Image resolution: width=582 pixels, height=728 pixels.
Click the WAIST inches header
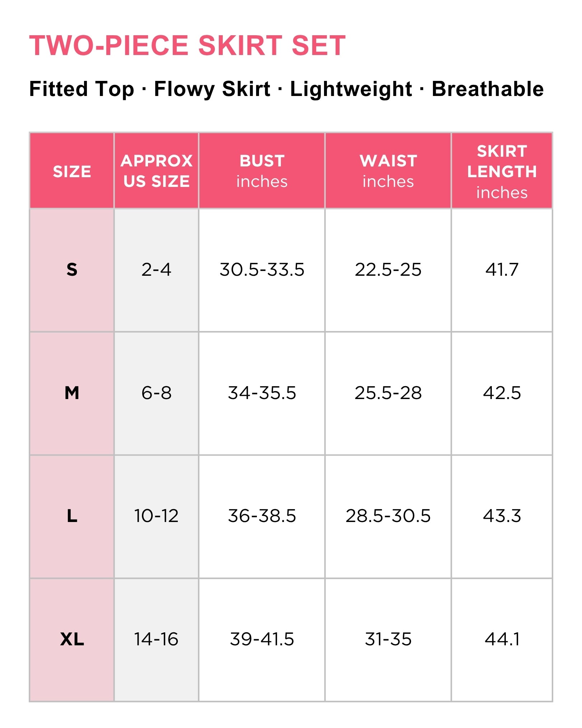tap(388, 171)
